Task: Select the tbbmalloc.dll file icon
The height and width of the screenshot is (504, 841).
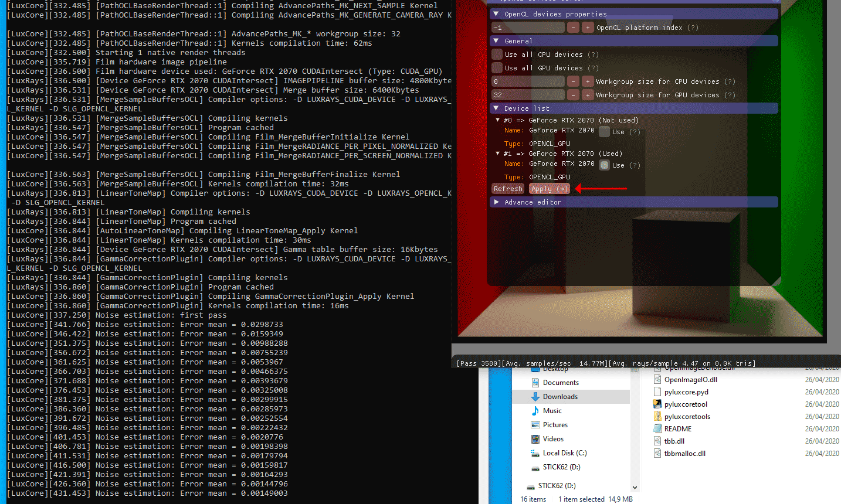Action: (657, 454)
